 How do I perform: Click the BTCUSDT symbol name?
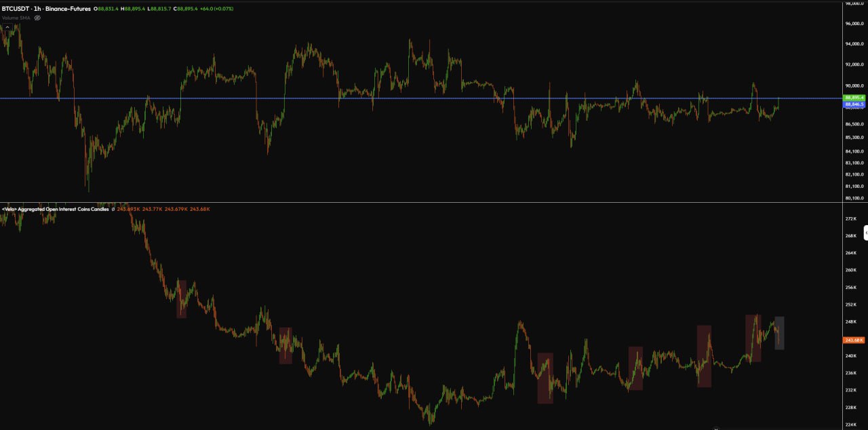(15, 7)
